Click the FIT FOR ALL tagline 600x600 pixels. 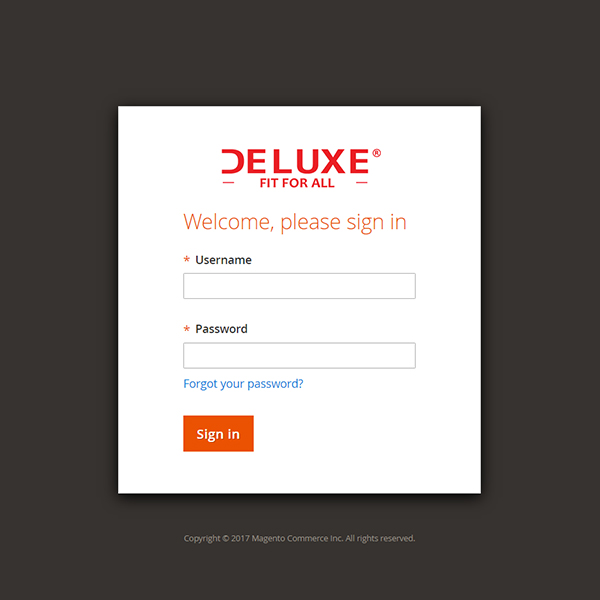pos(297,183)
